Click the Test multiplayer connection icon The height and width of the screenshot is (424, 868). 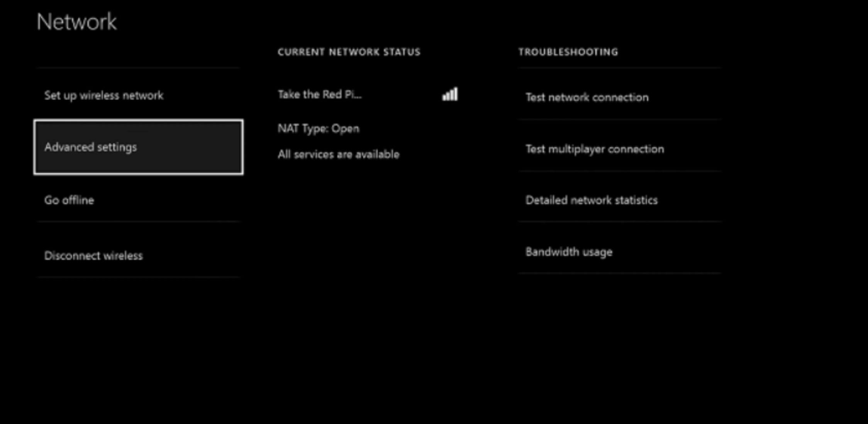(x=596, y=149)
